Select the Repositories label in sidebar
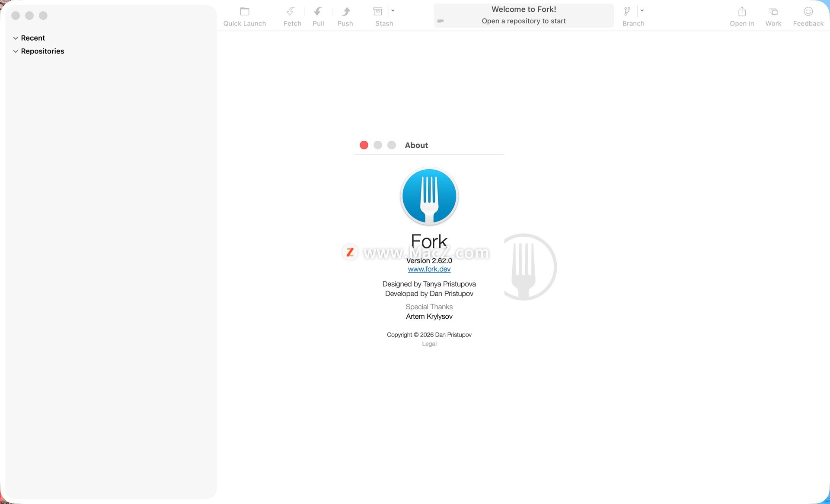 point(42,51)
